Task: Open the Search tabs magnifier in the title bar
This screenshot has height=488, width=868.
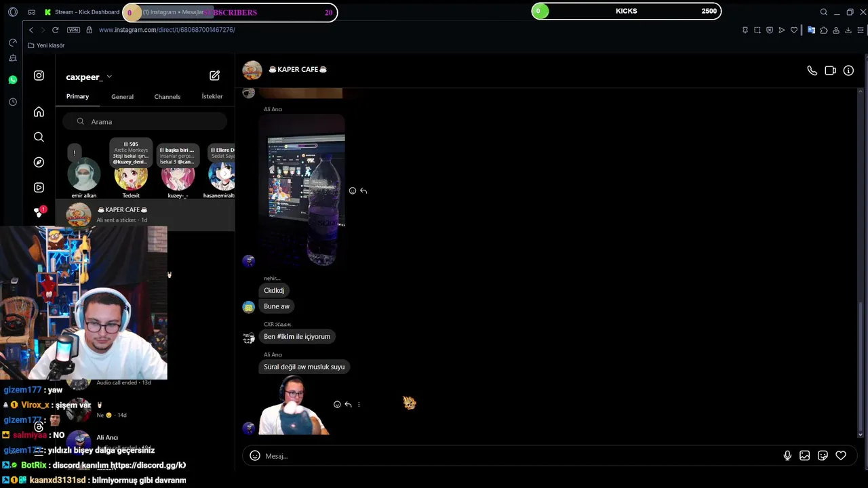Action: pyautogui.click(x=823, y=12)
